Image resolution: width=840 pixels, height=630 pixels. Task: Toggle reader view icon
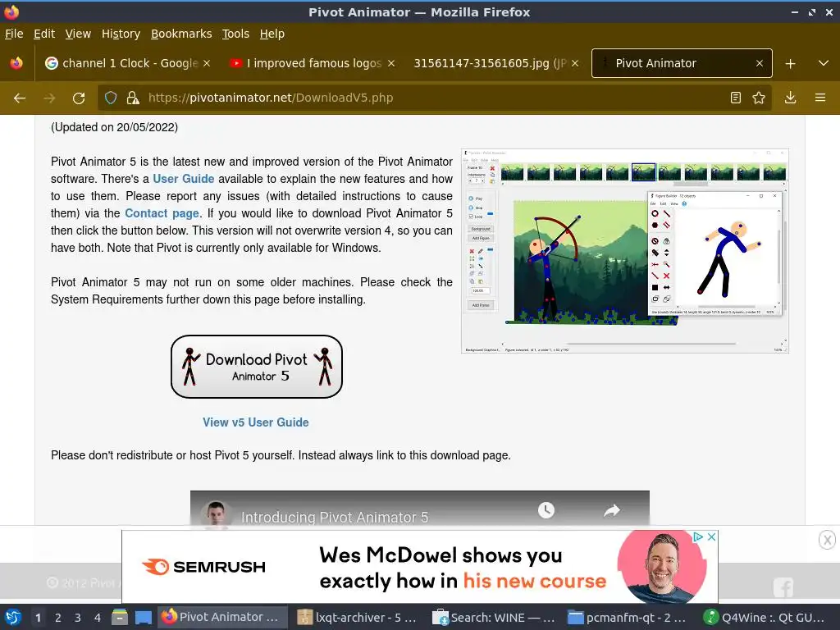[736, 98]
